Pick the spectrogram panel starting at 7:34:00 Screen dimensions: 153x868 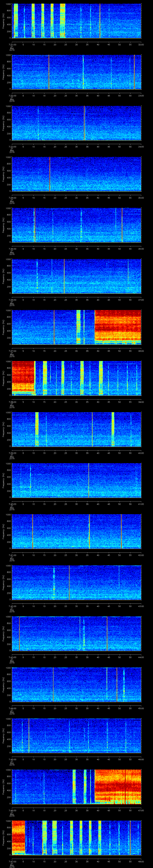click(x=77, y=174)
